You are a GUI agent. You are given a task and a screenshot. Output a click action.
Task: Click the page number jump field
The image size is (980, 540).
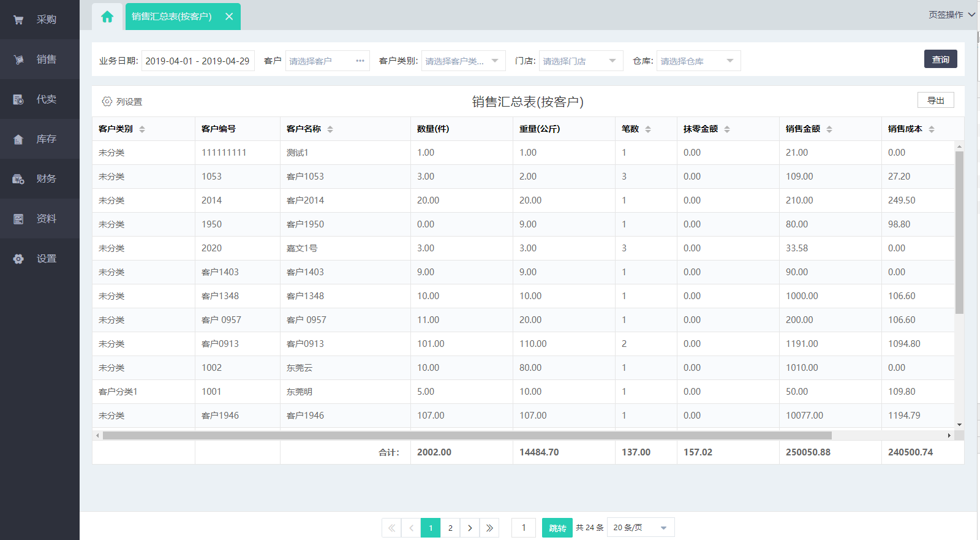pos(524,528)
